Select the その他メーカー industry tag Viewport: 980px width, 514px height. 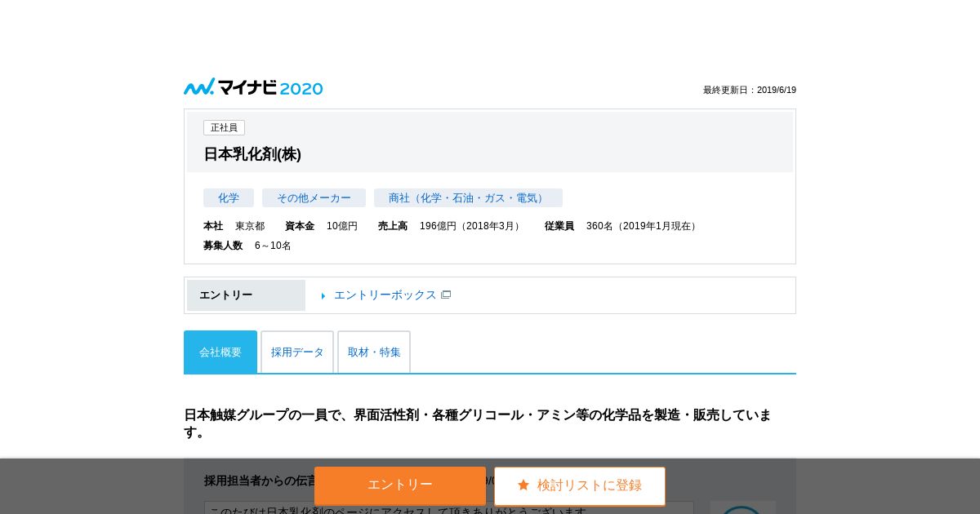(x=314, y=198)
